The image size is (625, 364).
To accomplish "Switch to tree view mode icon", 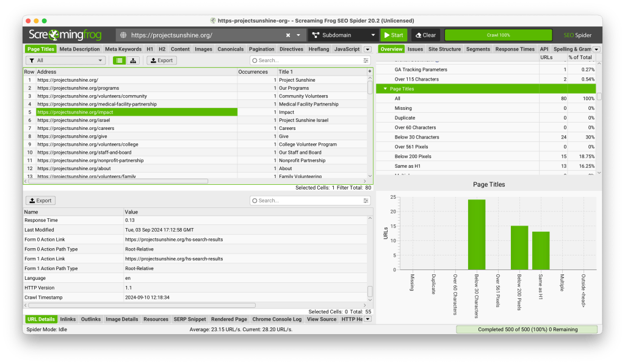I will pyautogui.click(x=133, y=60).
